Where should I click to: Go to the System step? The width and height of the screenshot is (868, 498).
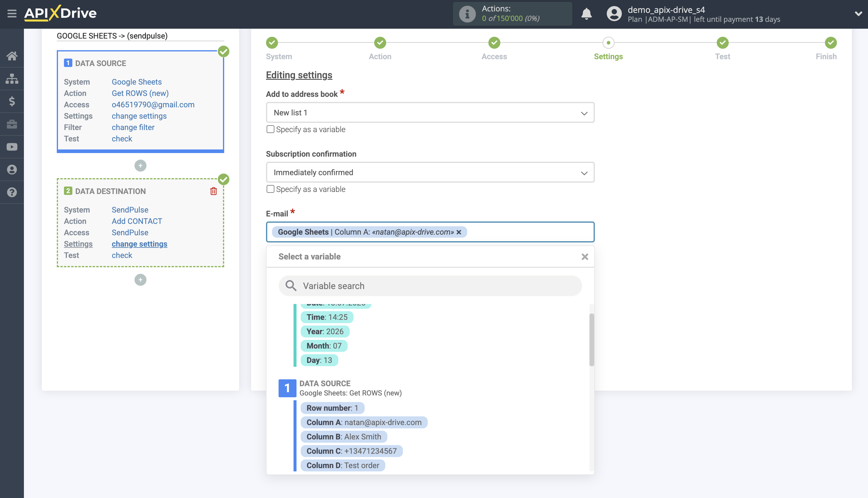(x=272, y=43)
